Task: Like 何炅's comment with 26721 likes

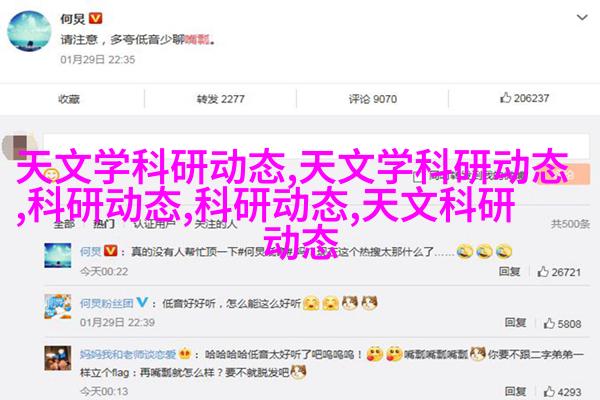Action: (x=543, y=272)
